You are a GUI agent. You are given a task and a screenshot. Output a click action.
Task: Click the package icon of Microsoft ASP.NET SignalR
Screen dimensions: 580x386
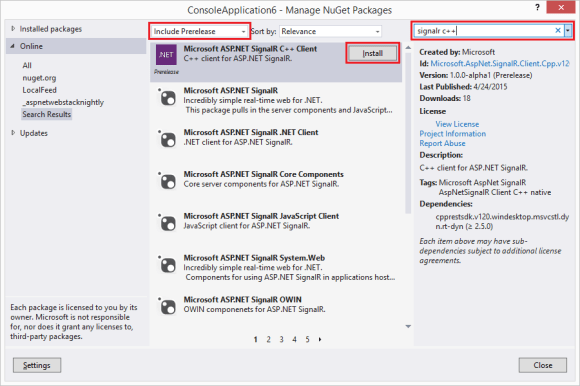168,98
